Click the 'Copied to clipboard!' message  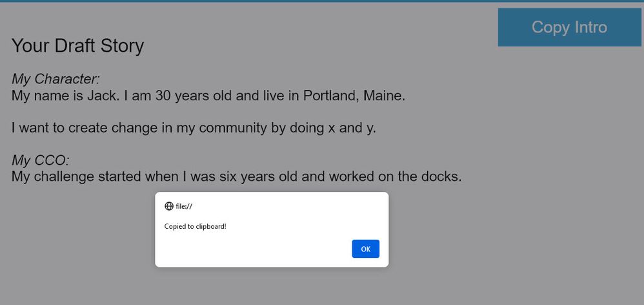pos(195,226)
